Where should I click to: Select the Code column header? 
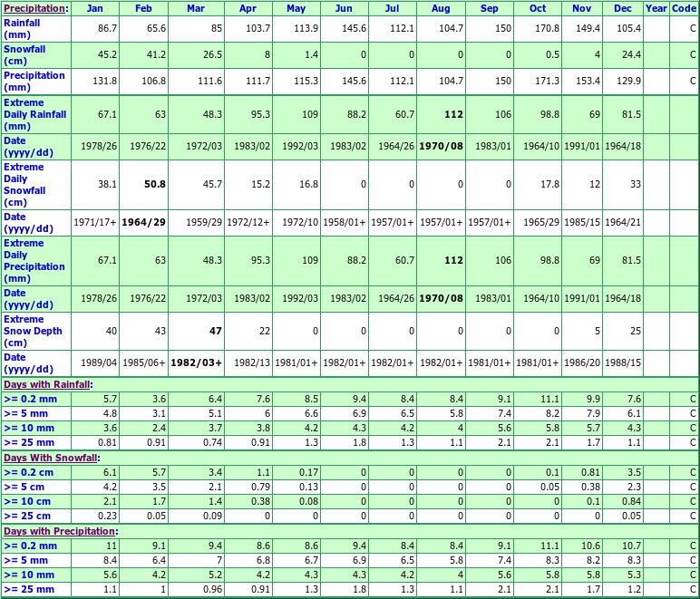(684, 8)
